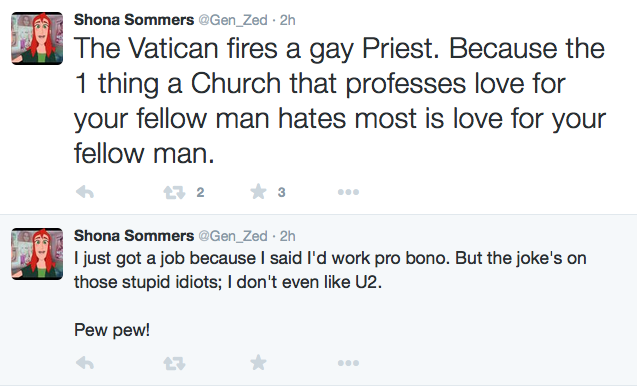Reply to the pro bono U2 tweet
This screenshot has height=391, width=637.
click(x=85, y=363)
